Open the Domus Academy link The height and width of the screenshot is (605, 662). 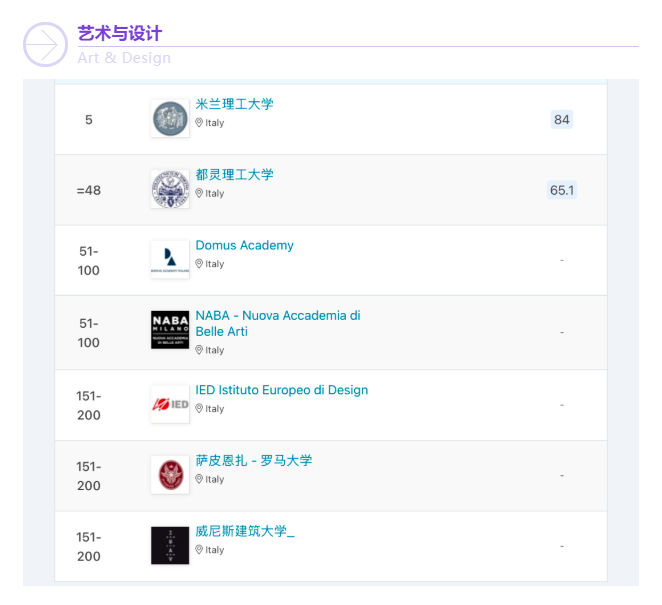(244, 245)
